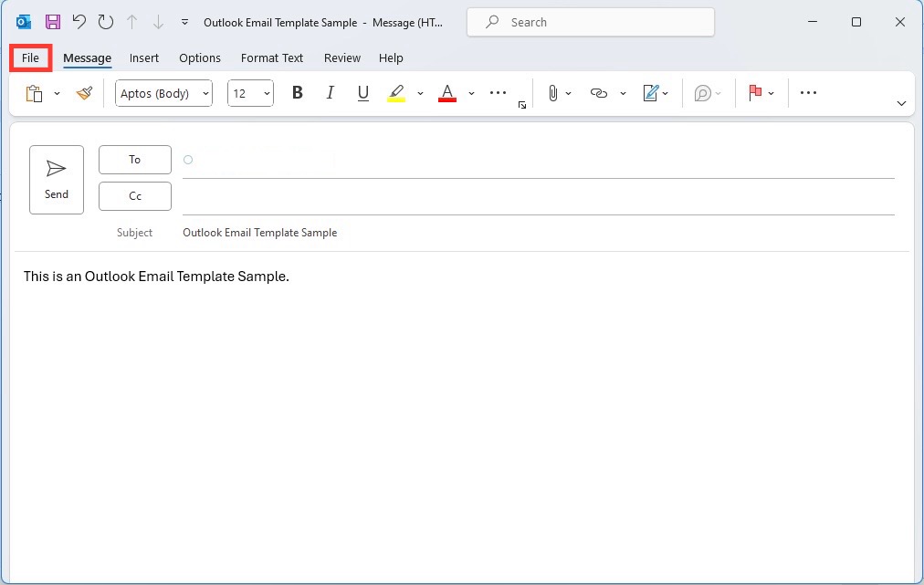Image resolution: width=924 pixels, height=585 pixels.
Task: Undo the last action in title bar
Action: coord(79,23)
